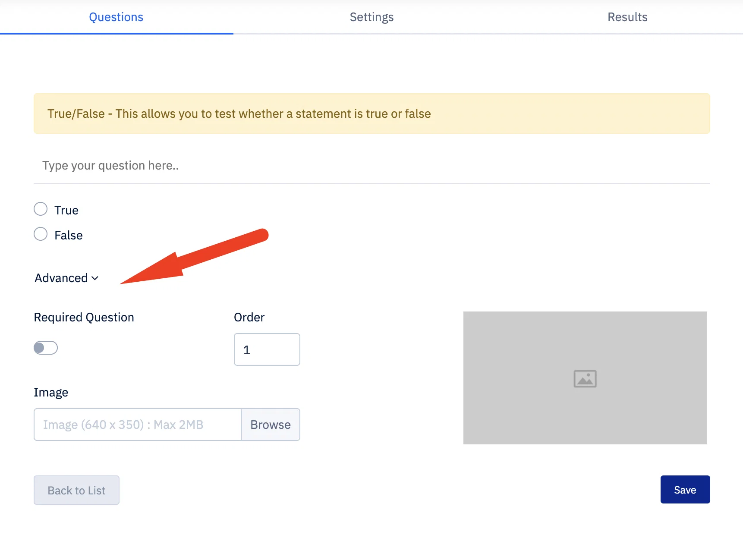Viewport: 743px width, 560px height.
Task: Click the Browse image button
Action: tap(271, 425)
